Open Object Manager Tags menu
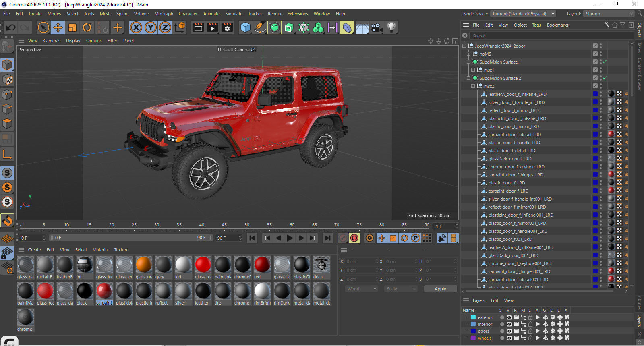 (x=537, y=25)
